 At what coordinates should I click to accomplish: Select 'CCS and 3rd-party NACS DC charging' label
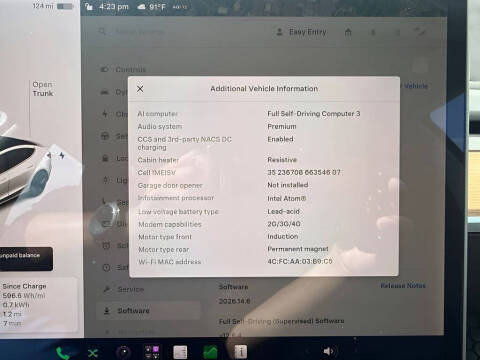point(184,143)
